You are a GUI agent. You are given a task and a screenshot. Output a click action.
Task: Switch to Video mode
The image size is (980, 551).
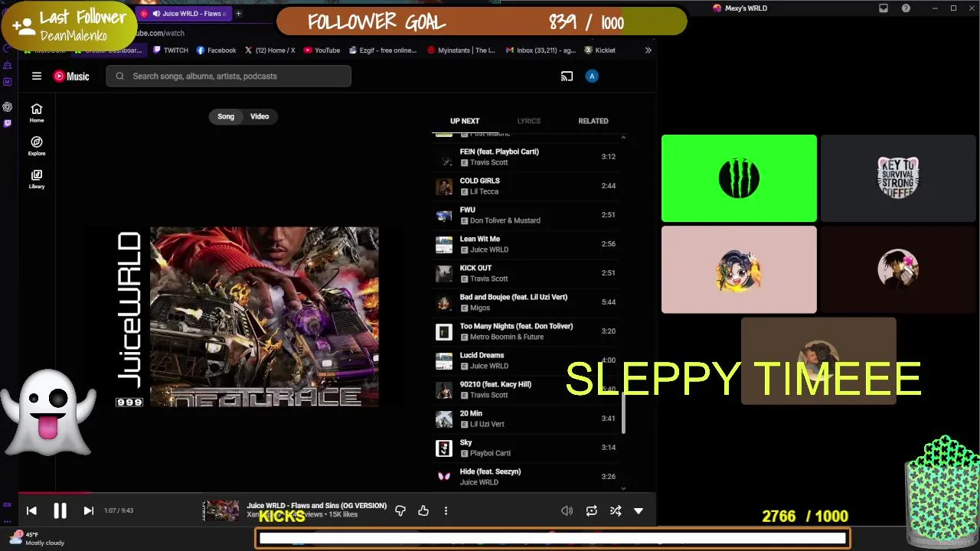coord(260,116)
